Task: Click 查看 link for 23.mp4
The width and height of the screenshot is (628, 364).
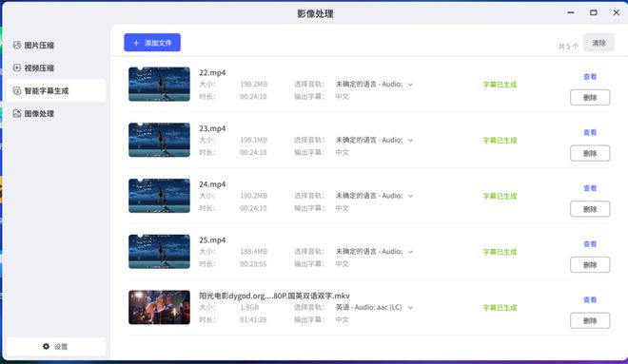Action: click(x=590, y=132)
